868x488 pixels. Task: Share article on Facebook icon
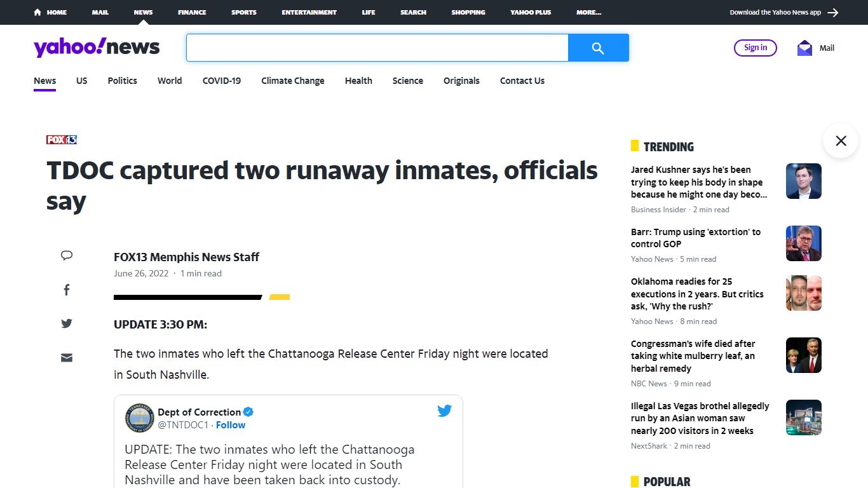pyautogui.click(x=67, y=290)
